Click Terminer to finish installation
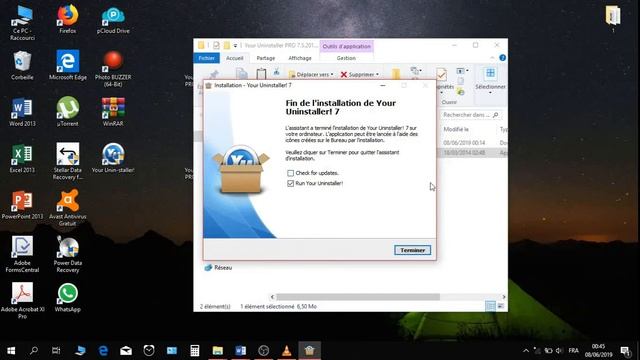 [412, 250]
